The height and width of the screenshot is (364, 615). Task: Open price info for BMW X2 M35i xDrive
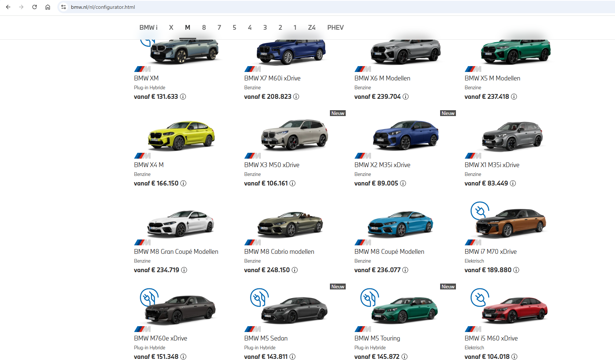click(403, 183)
